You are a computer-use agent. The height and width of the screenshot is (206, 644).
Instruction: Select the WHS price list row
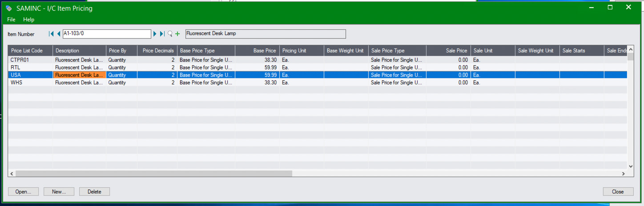(x=318, y=83)
